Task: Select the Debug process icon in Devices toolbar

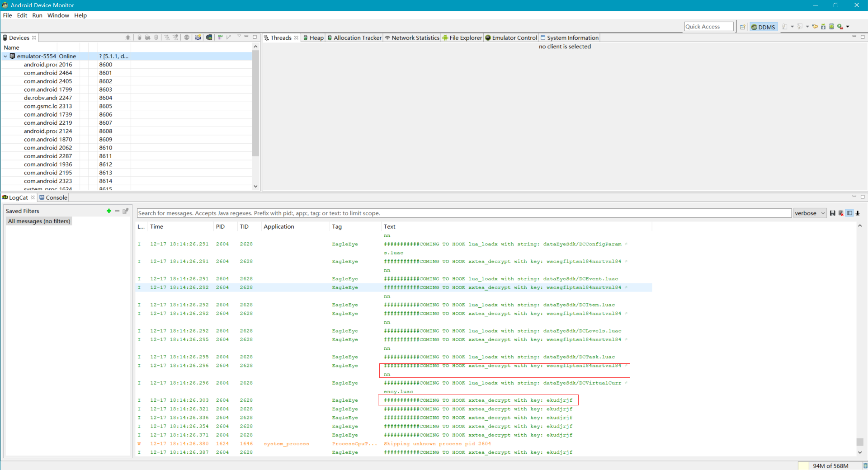Action: tap(129, 38)
